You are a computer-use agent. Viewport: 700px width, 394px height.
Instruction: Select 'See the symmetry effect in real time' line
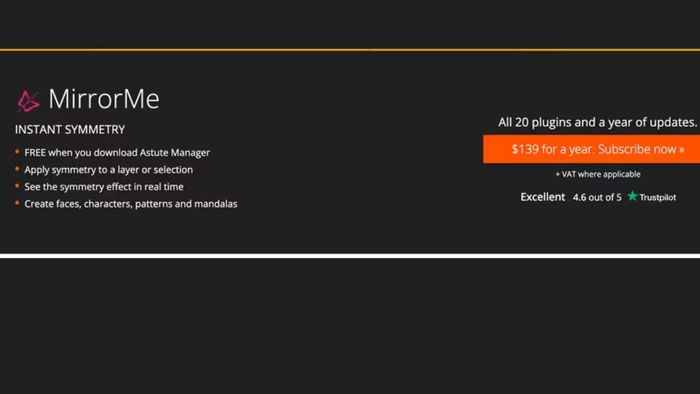tap(104, 187)
